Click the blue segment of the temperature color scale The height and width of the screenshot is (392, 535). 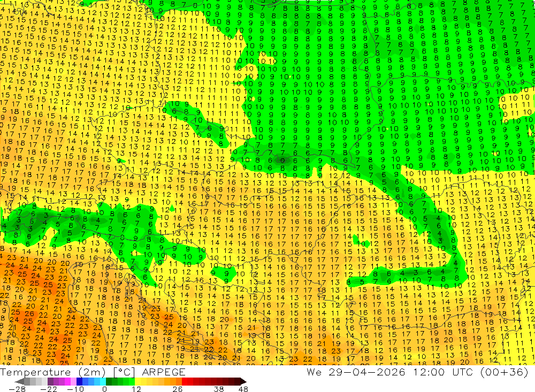tap(91, 381)
